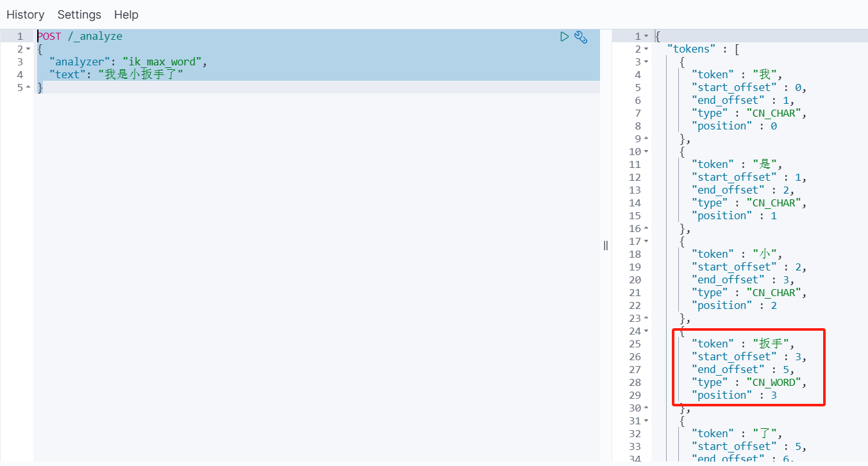
Task: Click the "position" : 3 line
Action: [x=734, y=395]
